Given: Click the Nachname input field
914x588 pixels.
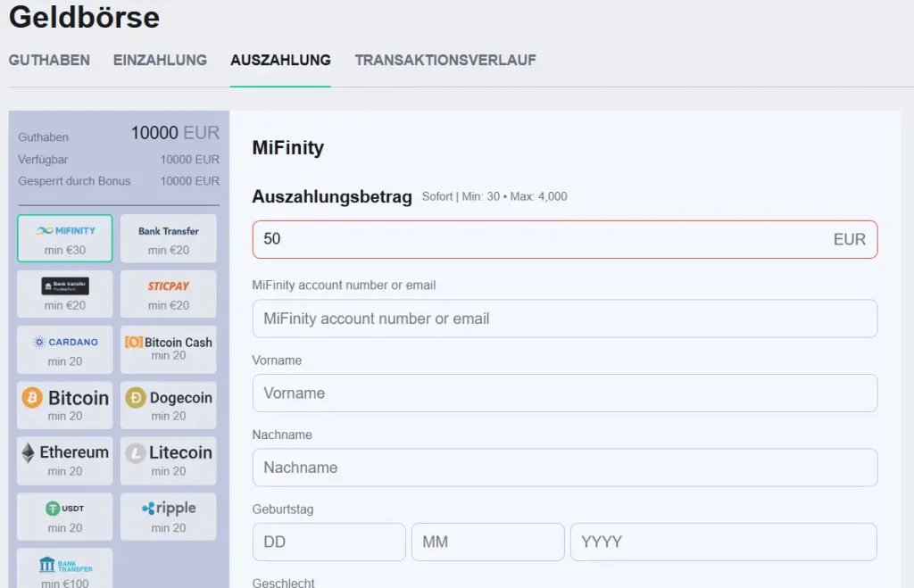Looking at the screenshot, I should click(565, 468).
